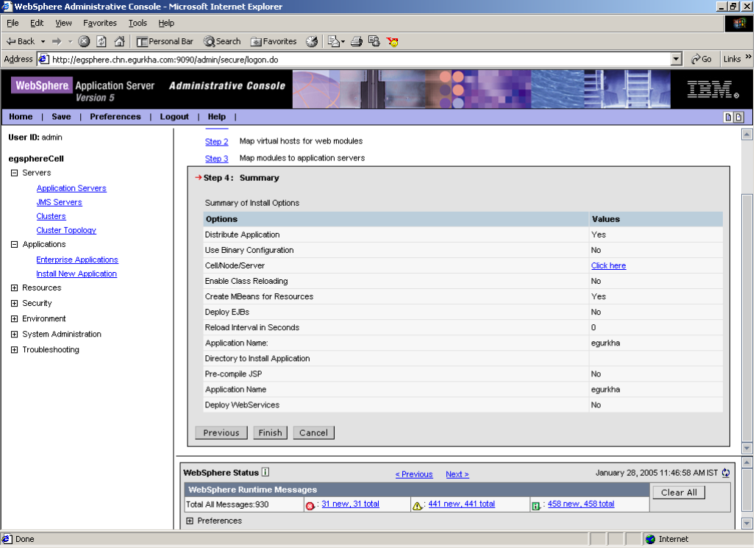Click Home in the console navigation bar
756x550 pixels.
point(21,117)
